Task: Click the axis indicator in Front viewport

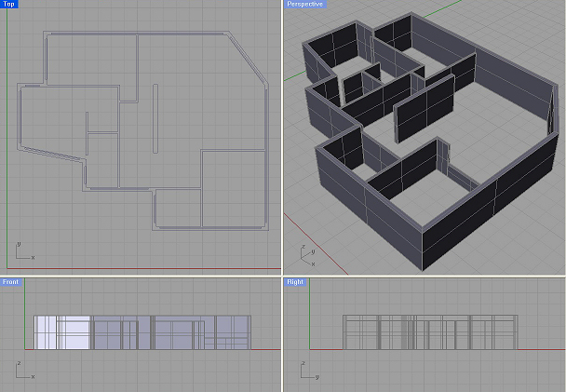Action: [x=24, y=370]
